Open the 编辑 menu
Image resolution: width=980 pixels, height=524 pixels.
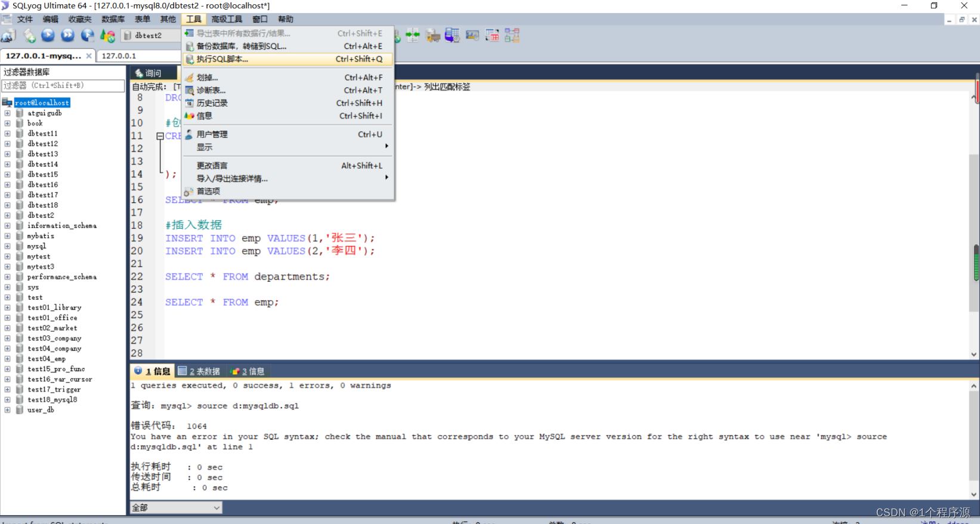[51, 19]
